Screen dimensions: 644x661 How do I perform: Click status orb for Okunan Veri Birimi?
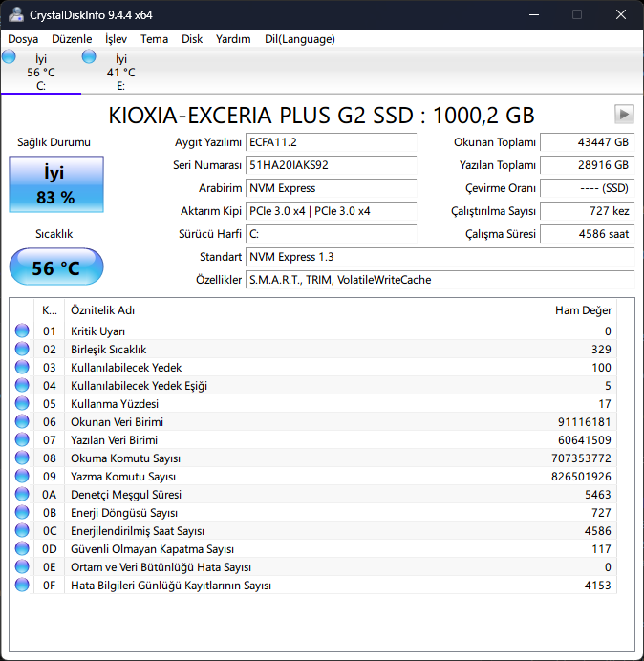click(x=22, y=421)
